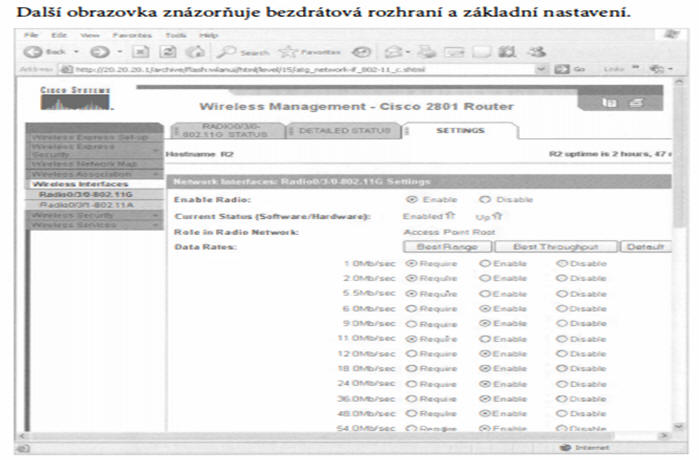Click the printer icon in Cisco header bar
699x460 pixels.
pyautogui.click(x=636, y=103)
